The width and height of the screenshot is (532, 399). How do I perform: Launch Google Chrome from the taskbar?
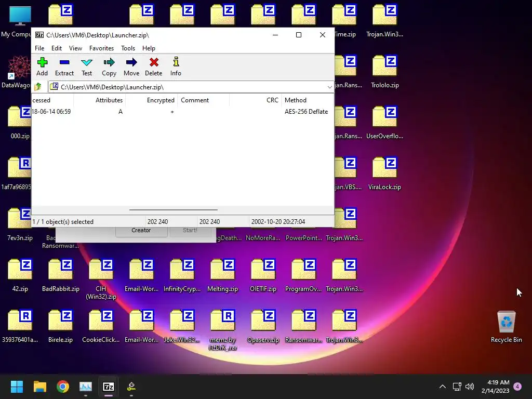(x=63, y=387)
